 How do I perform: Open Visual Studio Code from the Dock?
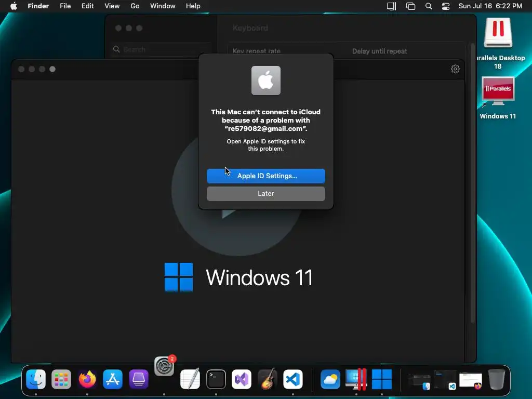pyautogui.click(x=293, y=379)
